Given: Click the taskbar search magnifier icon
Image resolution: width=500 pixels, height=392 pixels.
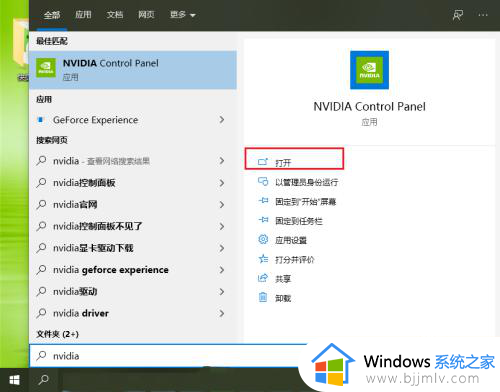Looking at the screenshot, I should (x=44, y=380).
